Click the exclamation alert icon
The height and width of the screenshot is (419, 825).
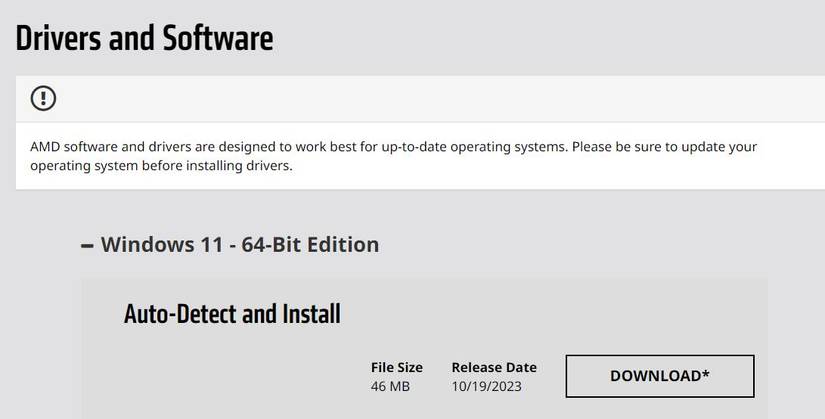44,98
